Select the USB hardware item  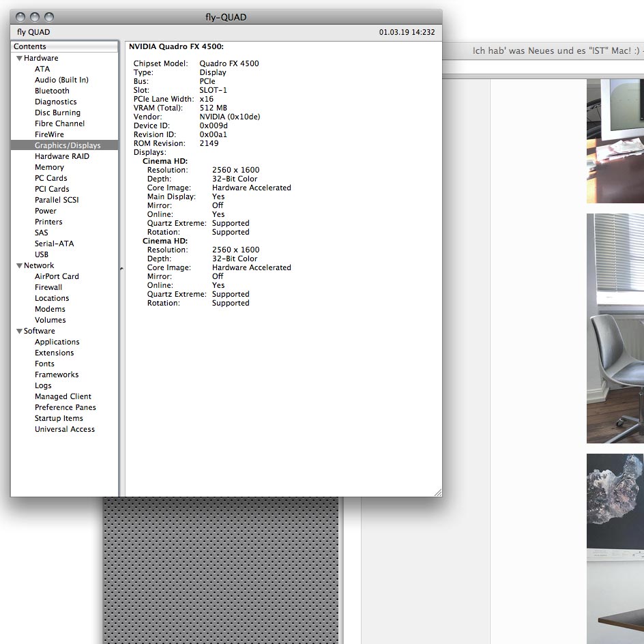pos(42,254)
